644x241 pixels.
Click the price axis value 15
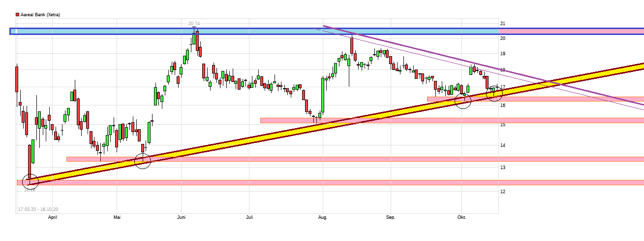pos(503,125)
